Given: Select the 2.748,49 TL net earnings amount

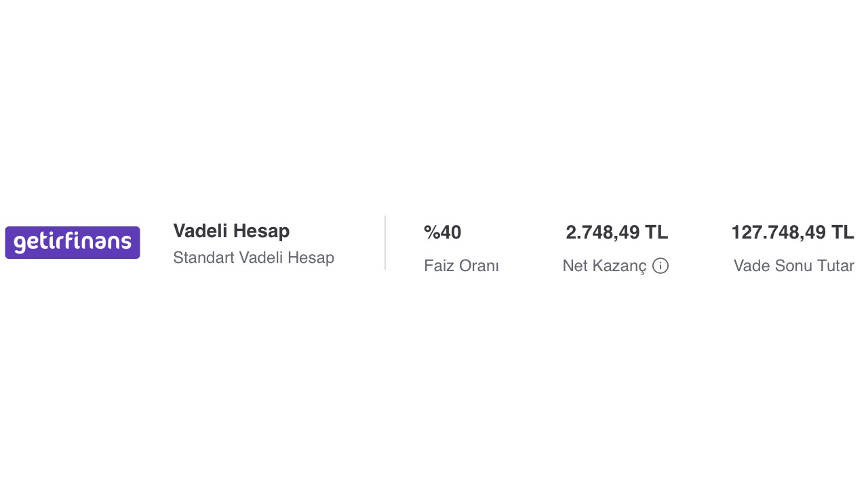Looking at the screenshot, I should 616,232.
